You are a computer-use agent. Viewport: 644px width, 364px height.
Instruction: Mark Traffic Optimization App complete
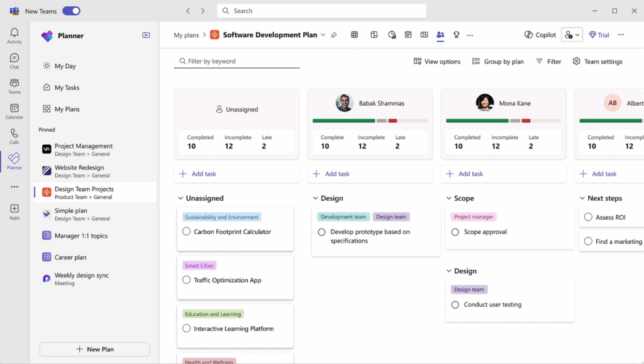pos(186,280)
